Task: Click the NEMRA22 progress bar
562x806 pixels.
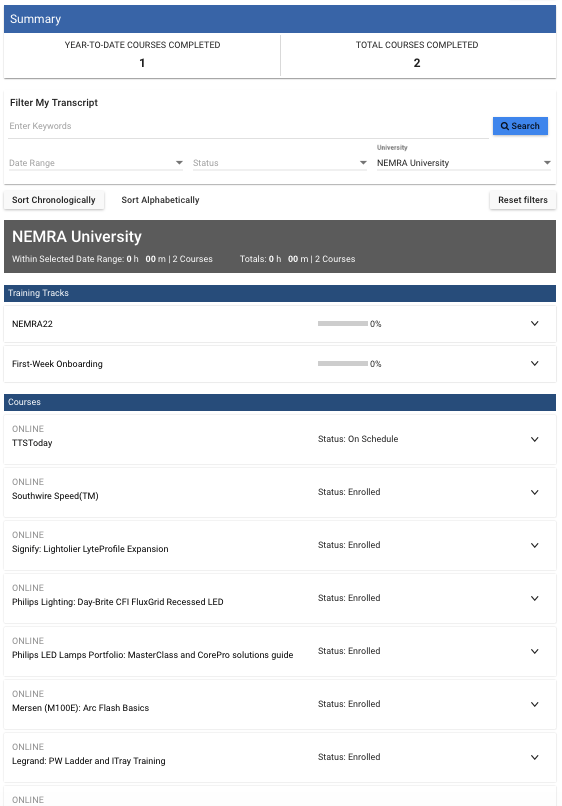Action: [342, 323]
